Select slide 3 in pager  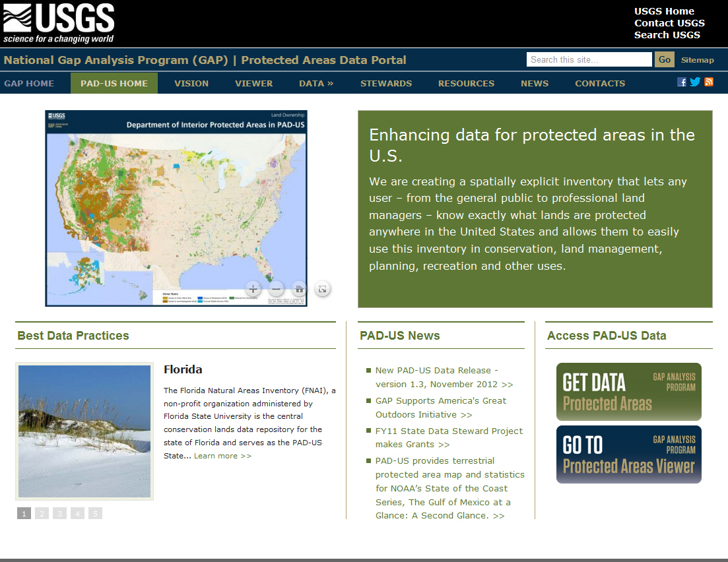59,513
